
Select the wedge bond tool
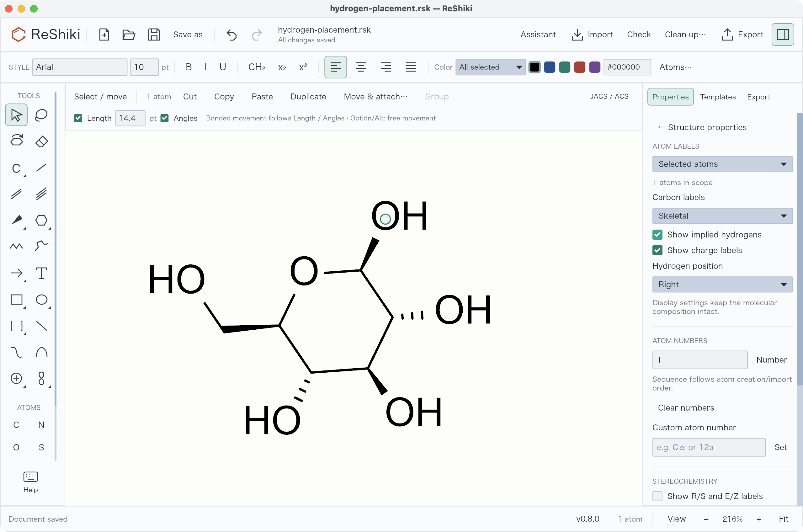[16, 220]
